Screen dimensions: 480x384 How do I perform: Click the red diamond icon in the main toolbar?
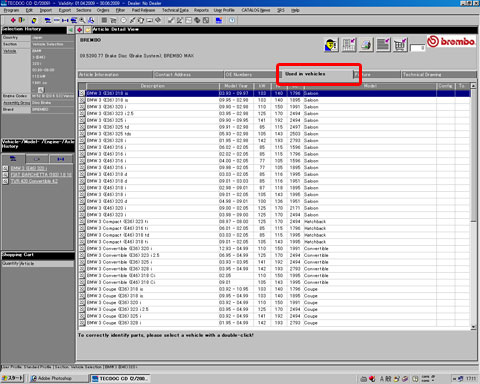pos(13,20)
